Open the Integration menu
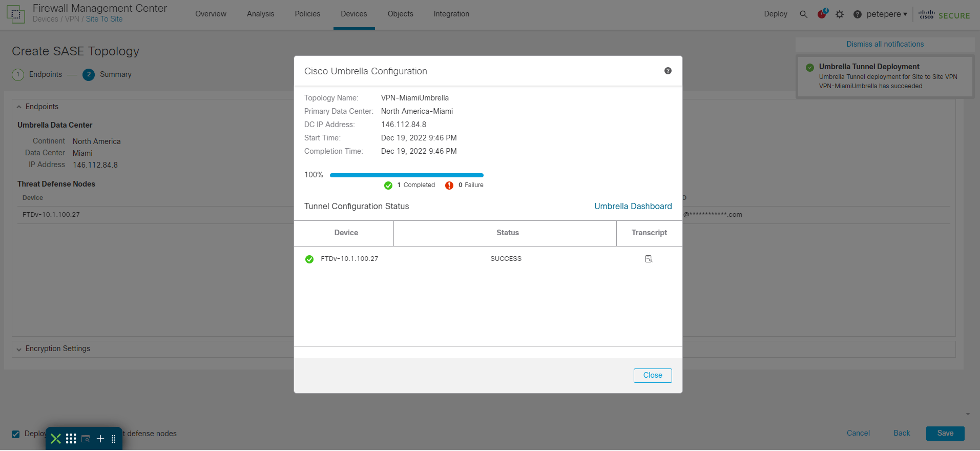980x451 pixels. pos(451,14)
